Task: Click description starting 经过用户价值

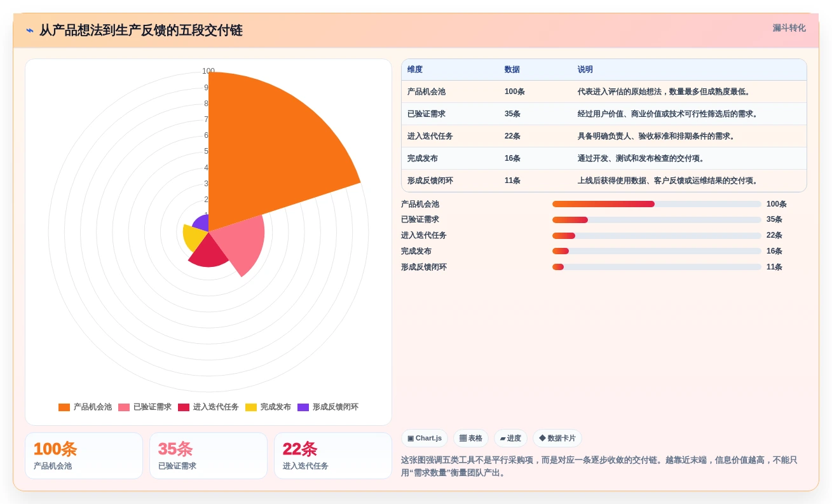Action: 669,114
